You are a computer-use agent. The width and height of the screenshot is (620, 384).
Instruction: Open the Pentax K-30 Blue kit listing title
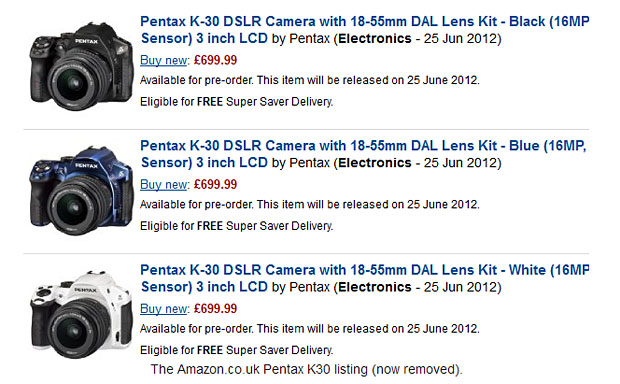(x=363, y=154)
